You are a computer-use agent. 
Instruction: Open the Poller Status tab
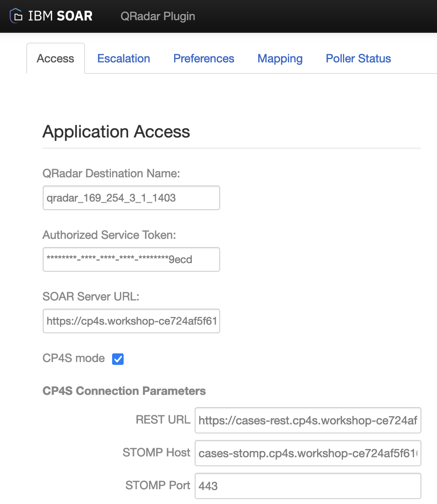(358, 58)
